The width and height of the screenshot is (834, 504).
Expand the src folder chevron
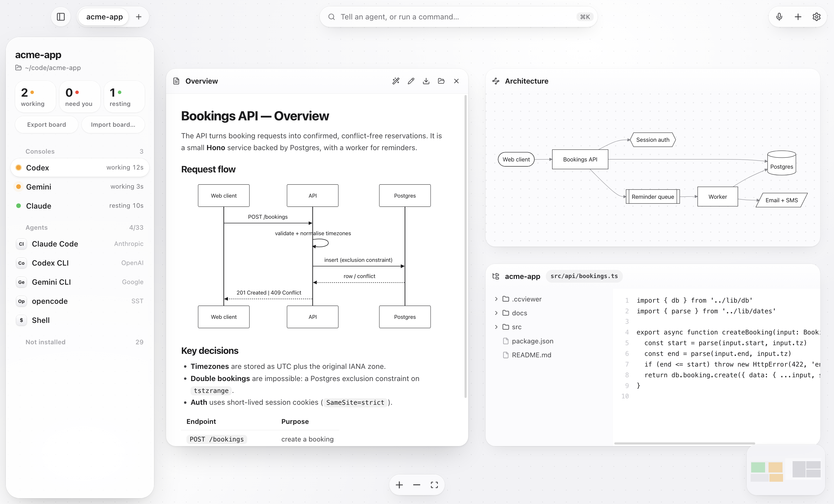pyautogui.click(x=496, y=327)
